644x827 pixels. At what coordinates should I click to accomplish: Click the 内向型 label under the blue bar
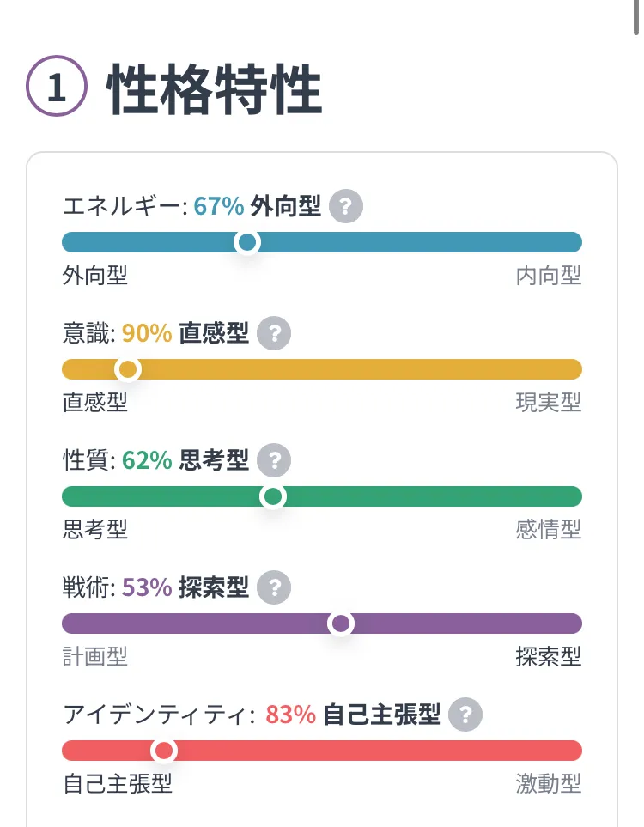coord(548,276)
